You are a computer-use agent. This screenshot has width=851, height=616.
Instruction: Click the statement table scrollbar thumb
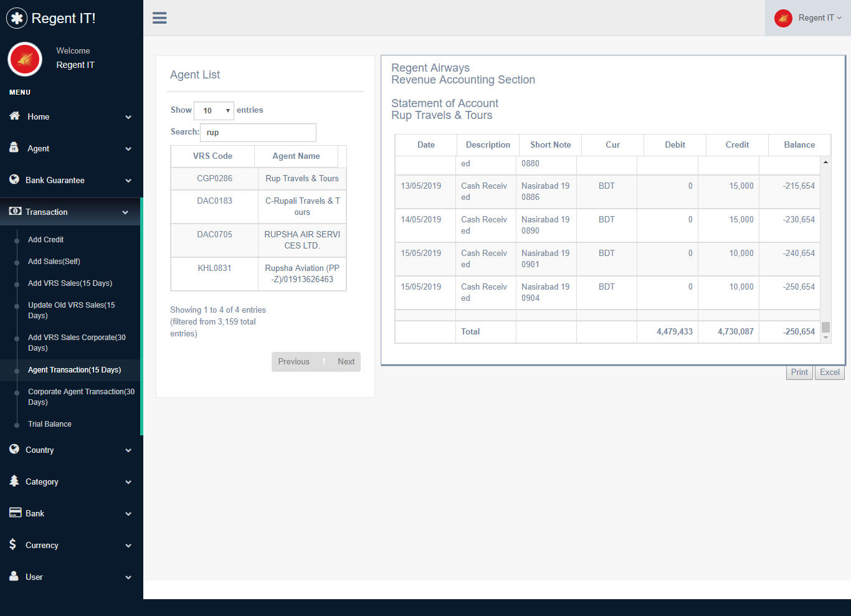point(825,327)
